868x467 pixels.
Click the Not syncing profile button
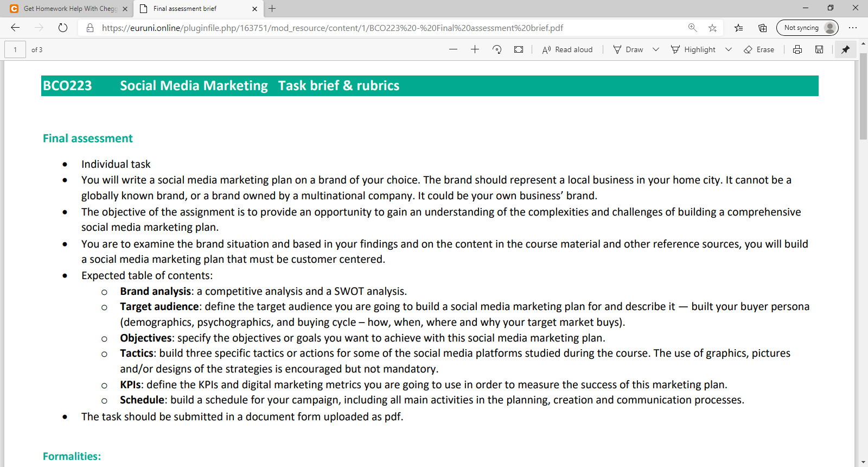tap(807, 28)
